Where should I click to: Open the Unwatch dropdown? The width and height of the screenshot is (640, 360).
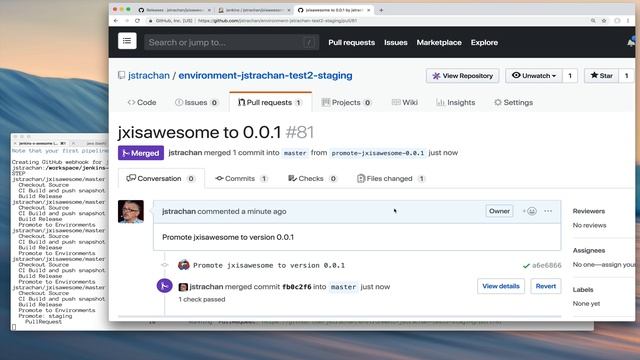[534, 76]
